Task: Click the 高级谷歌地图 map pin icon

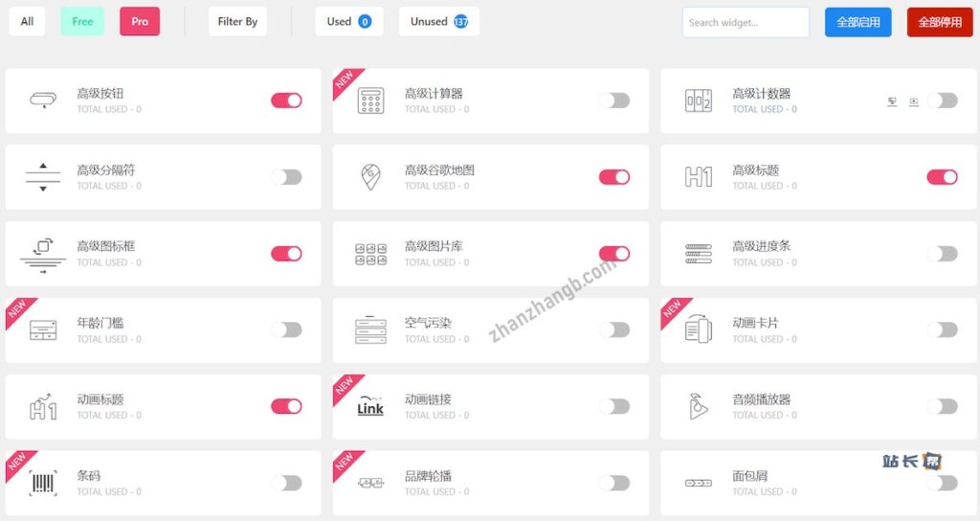Action: tap(370, 177)
